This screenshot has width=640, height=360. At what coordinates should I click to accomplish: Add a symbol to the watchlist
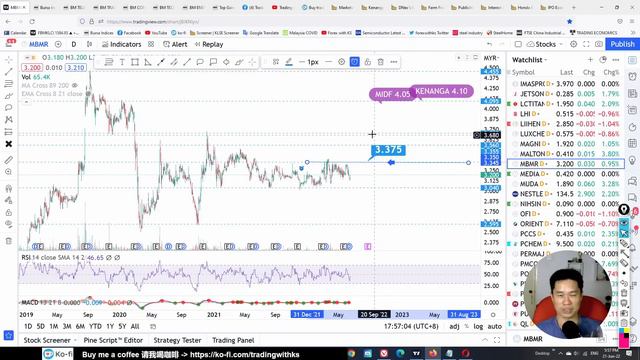click(x=590, y=60)
